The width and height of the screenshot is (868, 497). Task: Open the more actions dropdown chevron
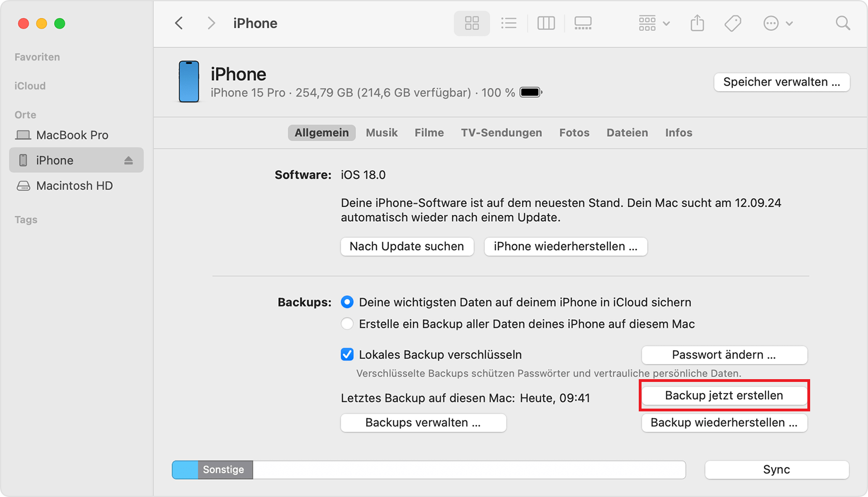(790, 23)
